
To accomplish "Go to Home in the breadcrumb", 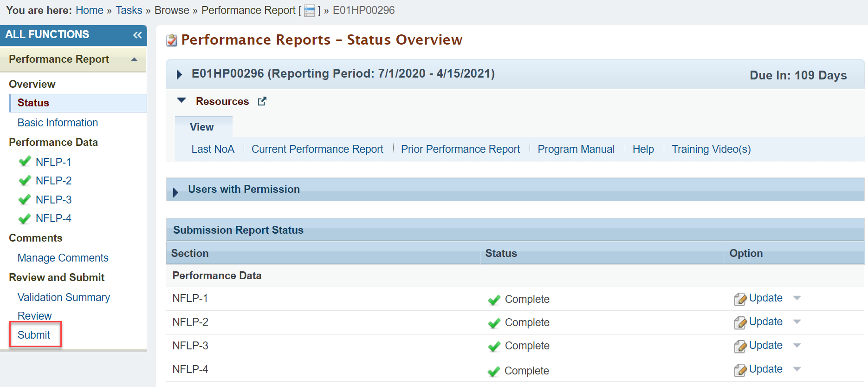I will [x=90, y=10].
